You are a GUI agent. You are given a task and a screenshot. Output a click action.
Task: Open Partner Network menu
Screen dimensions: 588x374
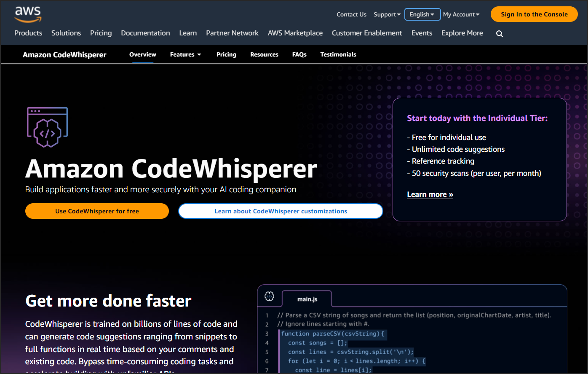click(232, 33)
